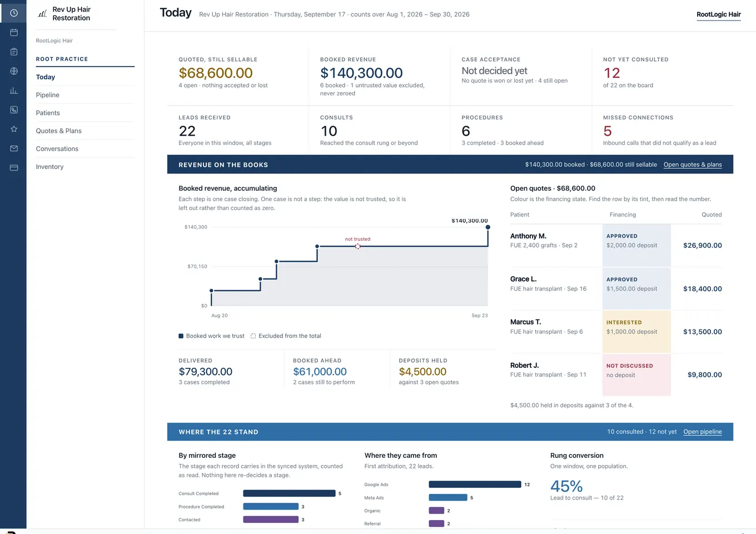Click the RootLogic Hair link in the header
Viewport: 756px width, 534px height.
719,14
